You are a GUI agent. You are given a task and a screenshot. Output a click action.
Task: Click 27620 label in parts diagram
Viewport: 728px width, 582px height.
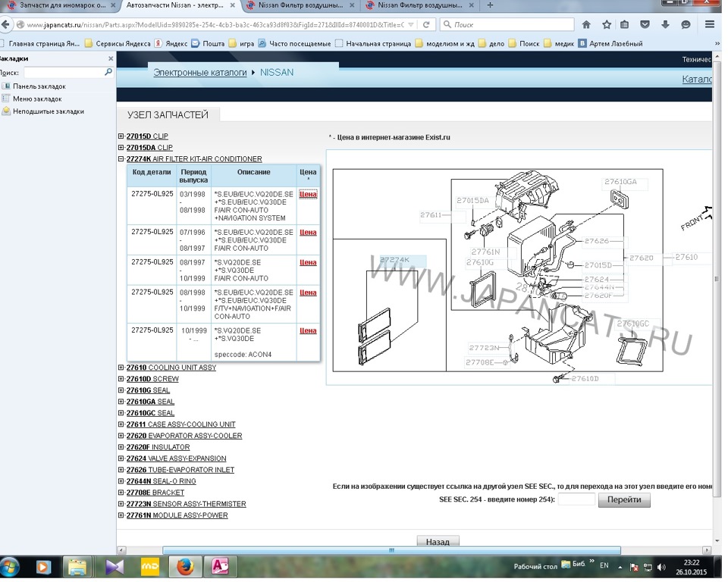(x=642, y=258)
